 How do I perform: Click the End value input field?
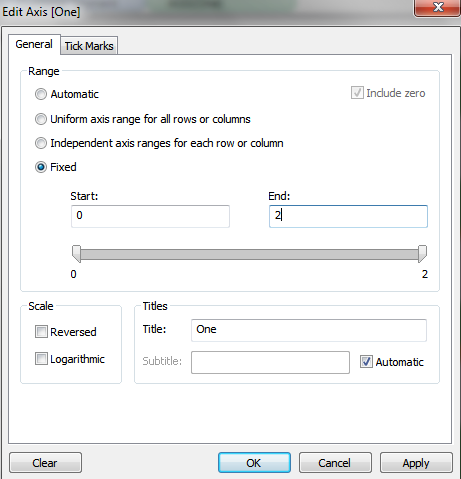348,216
